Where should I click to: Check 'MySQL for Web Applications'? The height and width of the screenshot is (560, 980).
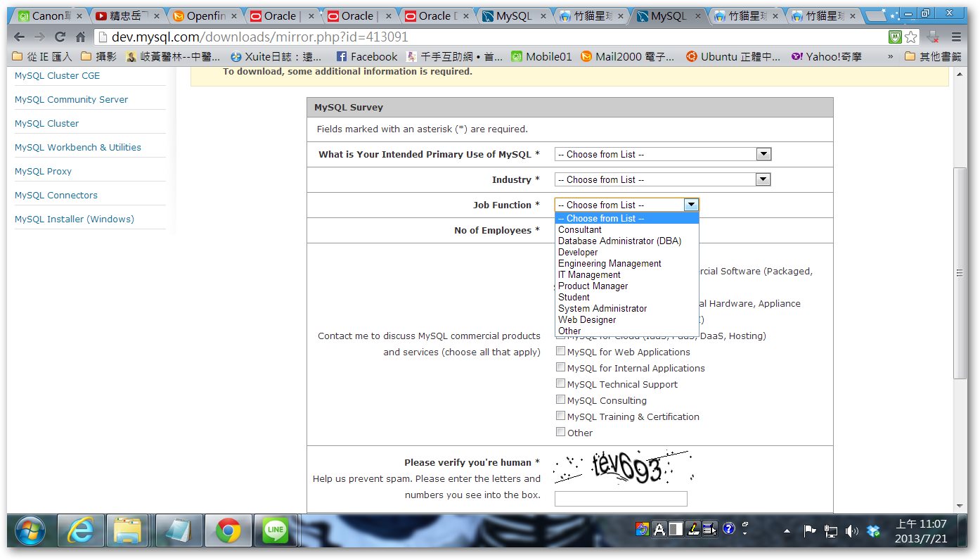560,351
